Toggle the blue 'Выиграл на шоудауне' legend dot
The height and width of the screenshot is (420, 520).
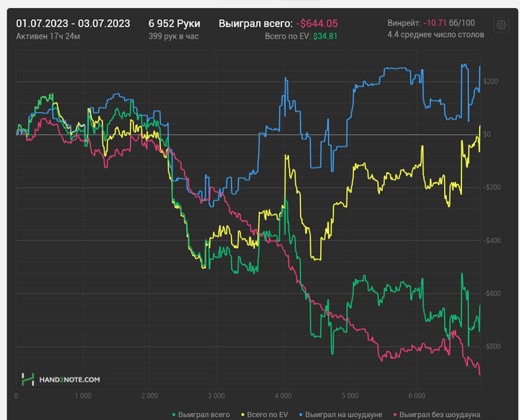[301, 415]
